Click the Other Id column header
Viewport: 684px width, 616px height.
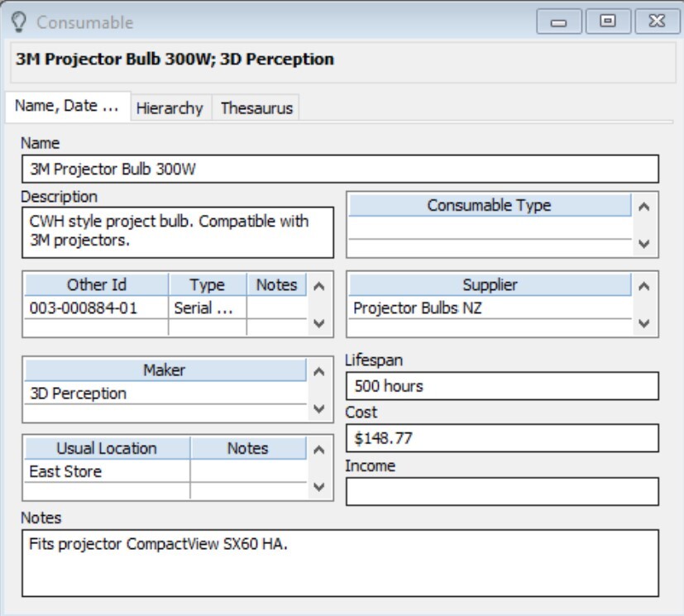pyautogui.click(x=97, y=284)
